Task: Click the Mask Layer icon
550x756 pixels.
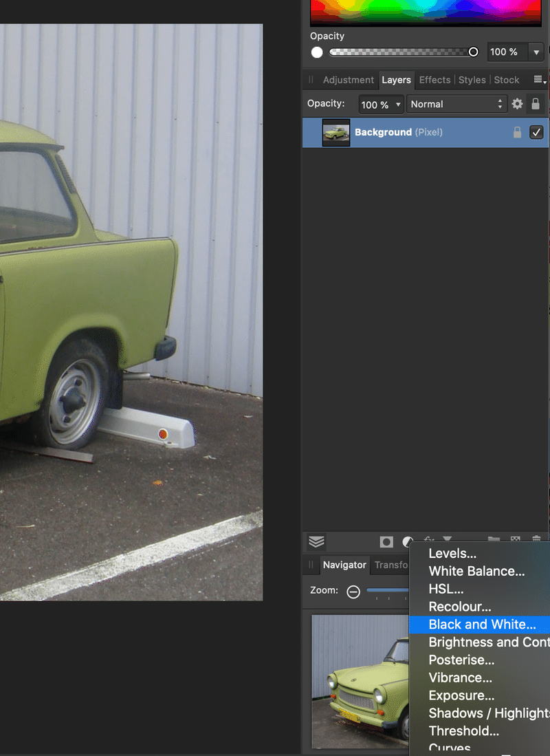Action: [386, 542]
